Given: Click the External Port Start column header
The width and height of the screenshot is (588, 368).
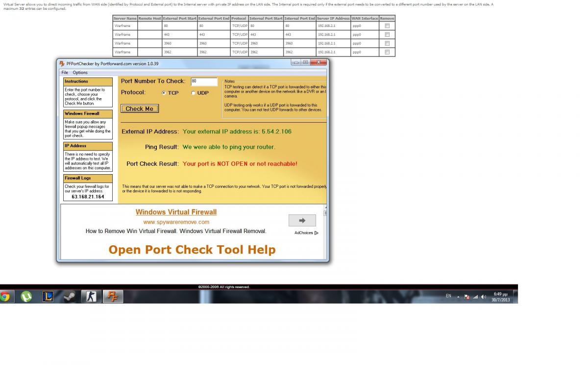Looking at the screenshot, I should 179,18.
